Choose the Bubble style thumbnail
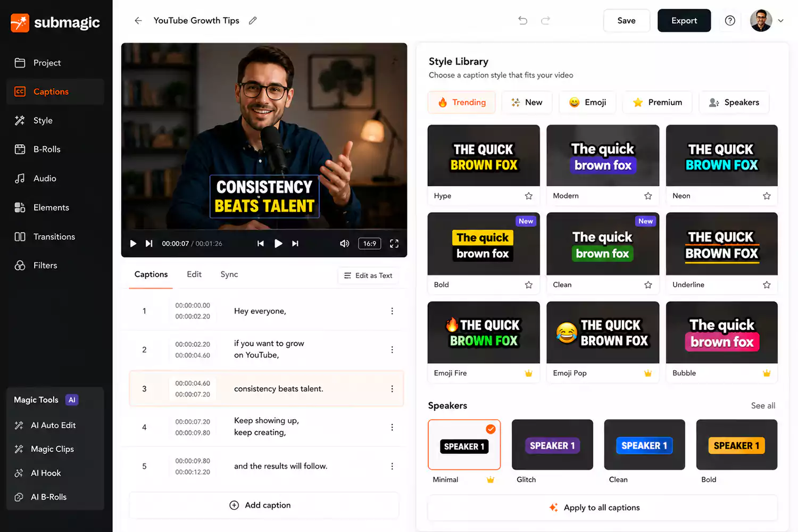The width and height of the screenshot is (798, 532). pyautogui.click(x=722, y=332)
